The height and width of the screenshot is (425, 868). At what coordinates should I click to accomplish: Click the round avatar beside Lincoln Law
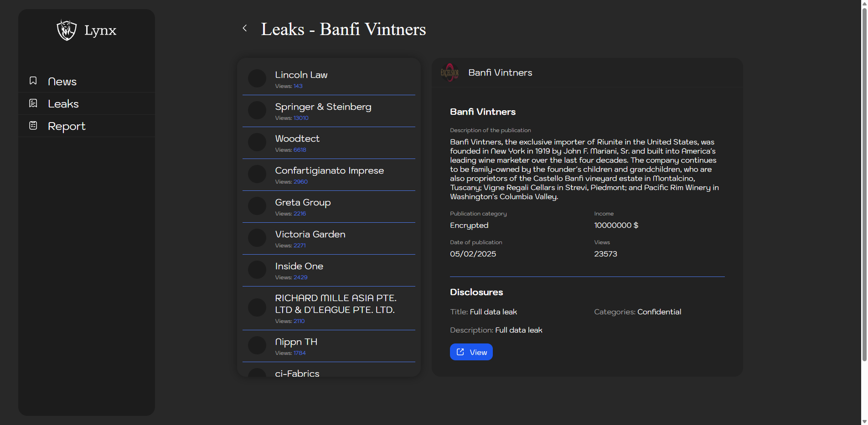[257, 78]
